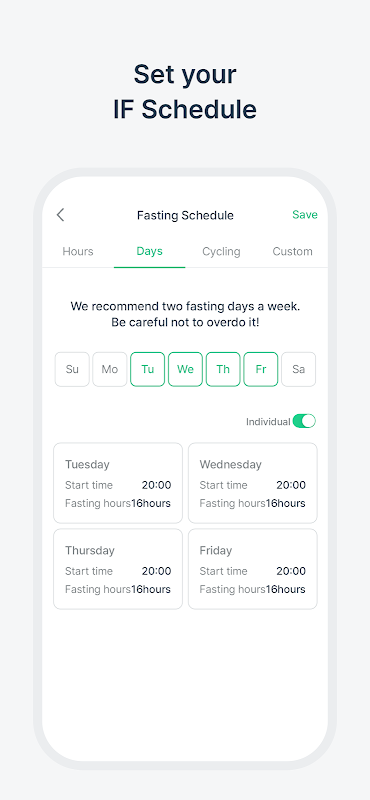Turn off the Individual switch
Screen dimensions: 370x800
click(x=304, y=421)
